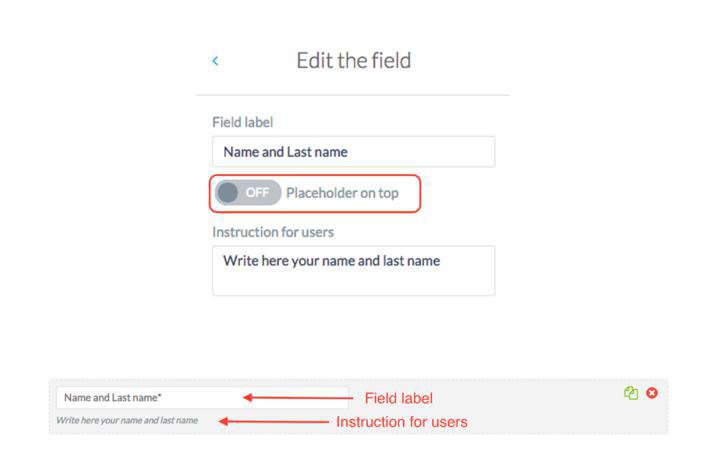Click the green duplicate field icon

pos(631,393)
